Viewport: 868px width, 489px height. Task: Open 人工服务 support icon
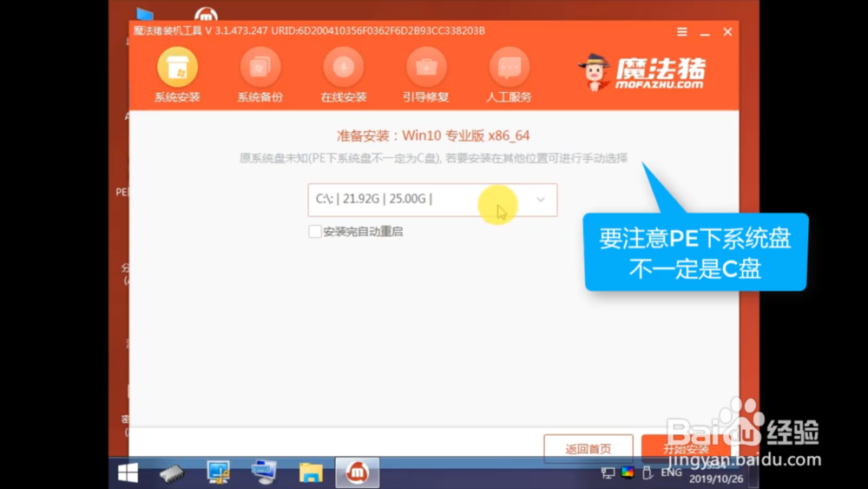[510, 67]
